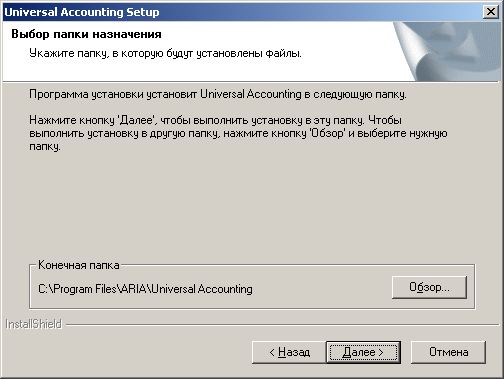Click the Далее button to continue
504x379 pixels.
click(x=363, y=352)
